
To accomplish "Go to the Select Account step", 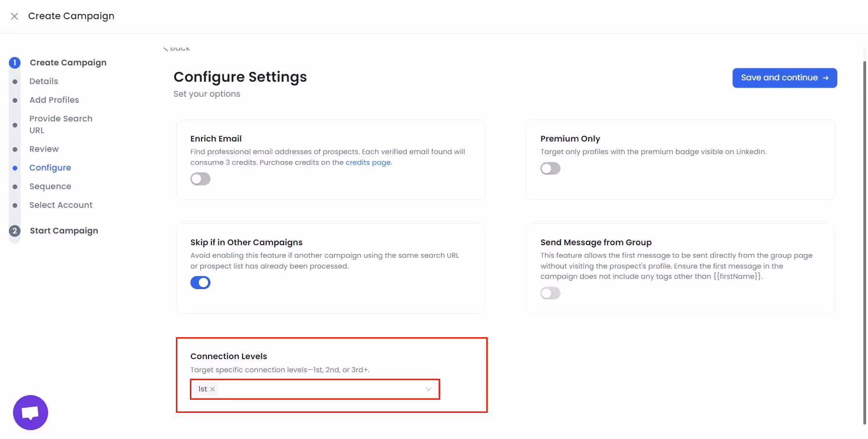I will (61, 205).
